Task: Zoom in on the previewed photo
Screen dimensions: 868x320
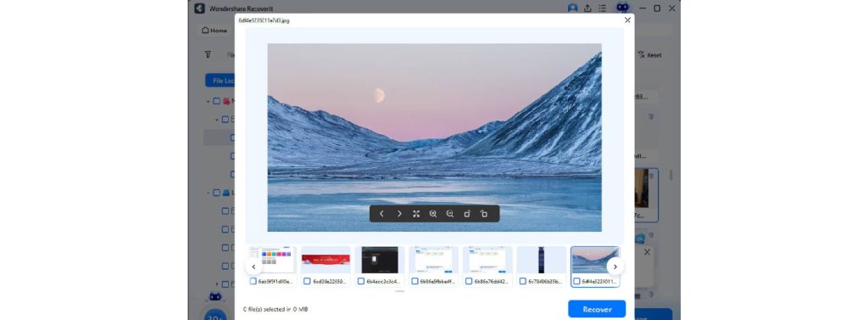Action: [x=433, y=214]
